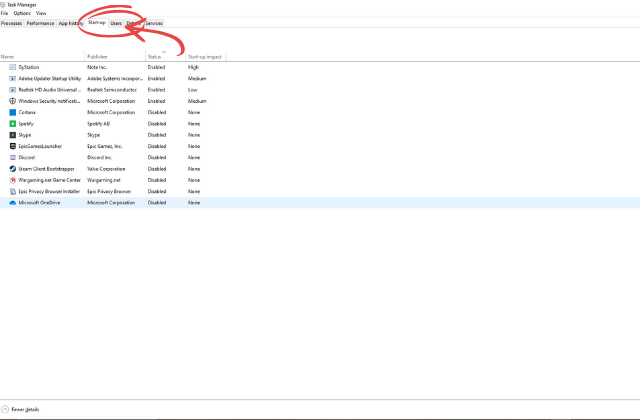Open the File menu
Image resolution: width=640 pixels, height=420 pixels.
click(4, 13)
